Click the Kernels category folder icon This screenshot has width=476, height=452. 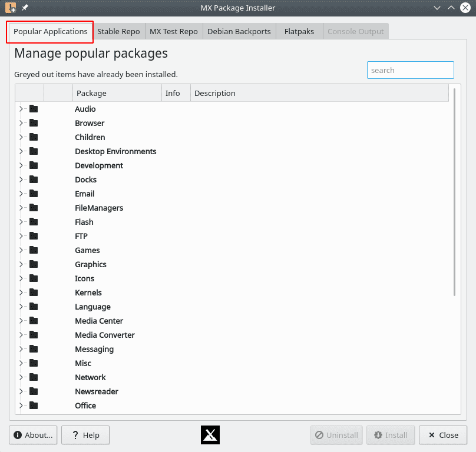click(32, 293)
